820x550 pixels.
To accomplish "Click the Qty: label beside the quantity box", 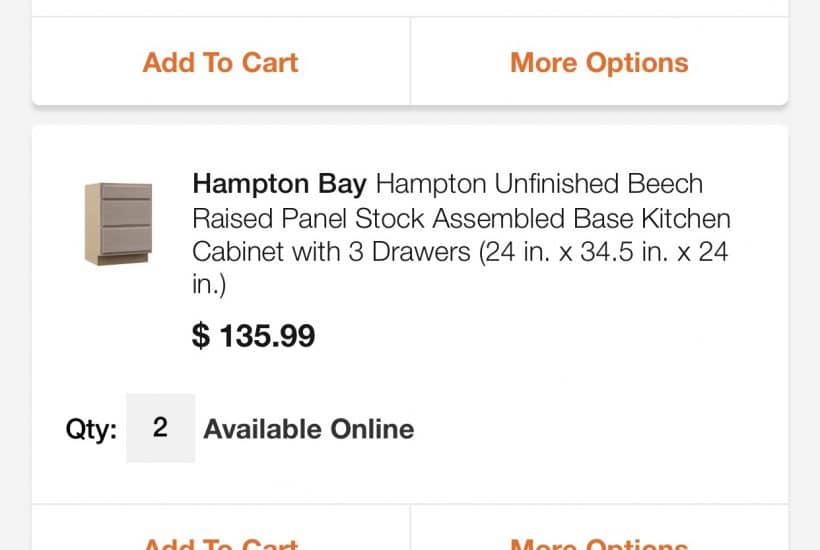I will (x=91, y=429).
